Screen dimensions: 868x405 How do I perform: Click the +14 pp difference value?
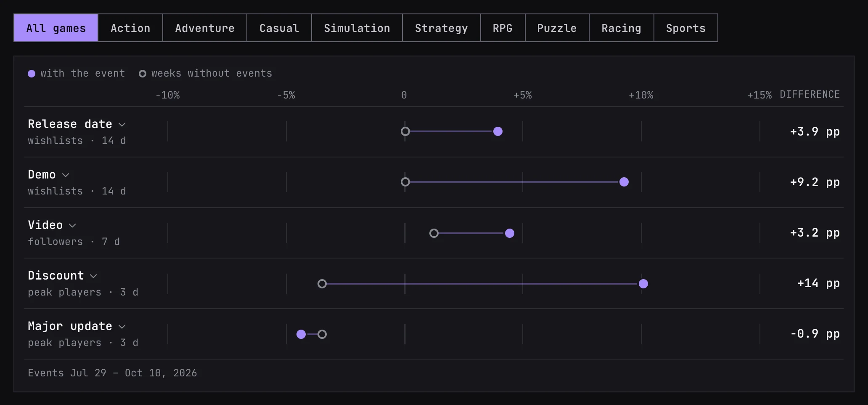[818, 283]
